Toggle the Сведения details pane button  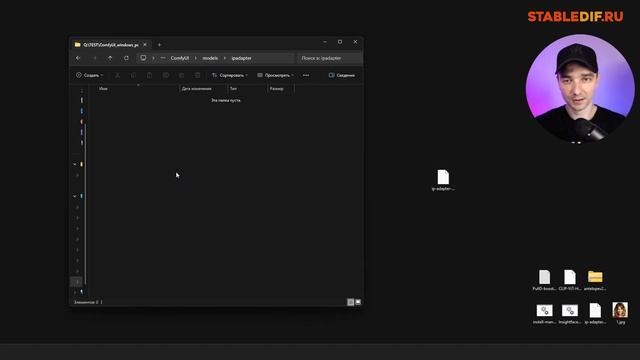click(x=342, y=75)
